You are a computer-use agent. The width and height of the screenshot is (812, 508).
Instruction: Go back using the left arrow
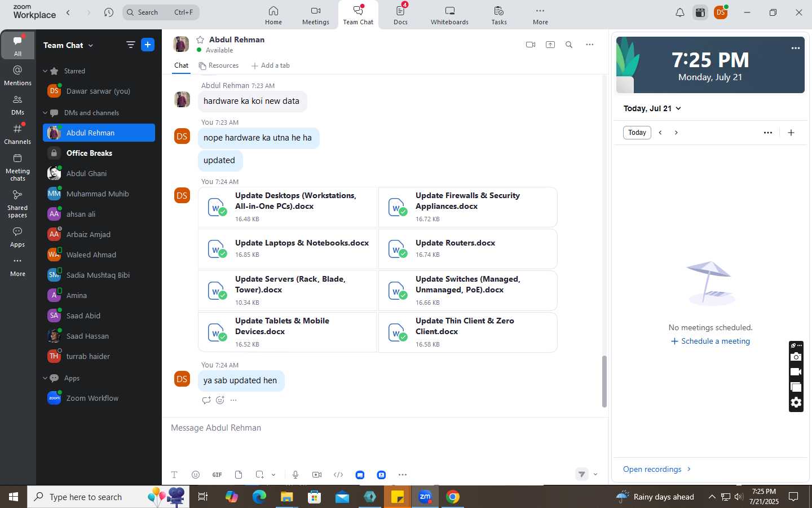(x=68, y=12)
